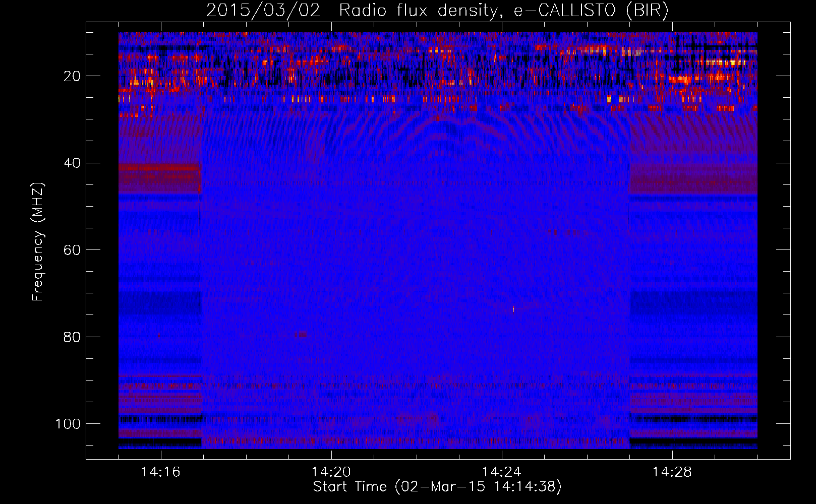Screen dimensions: 816x504
Task: Click the date "2015/03/02" in the title
Action: [263, 10]
